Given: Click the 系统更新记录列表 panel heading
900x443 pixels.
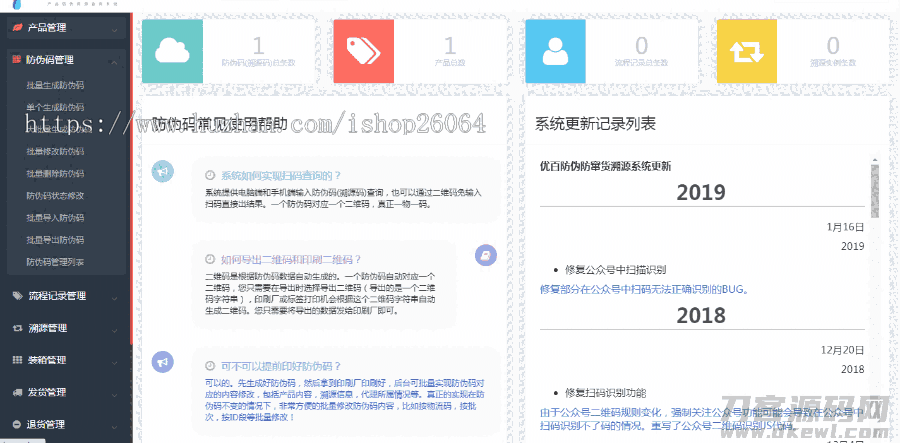Looking at the screenshot, I should [x=595, y=124].
